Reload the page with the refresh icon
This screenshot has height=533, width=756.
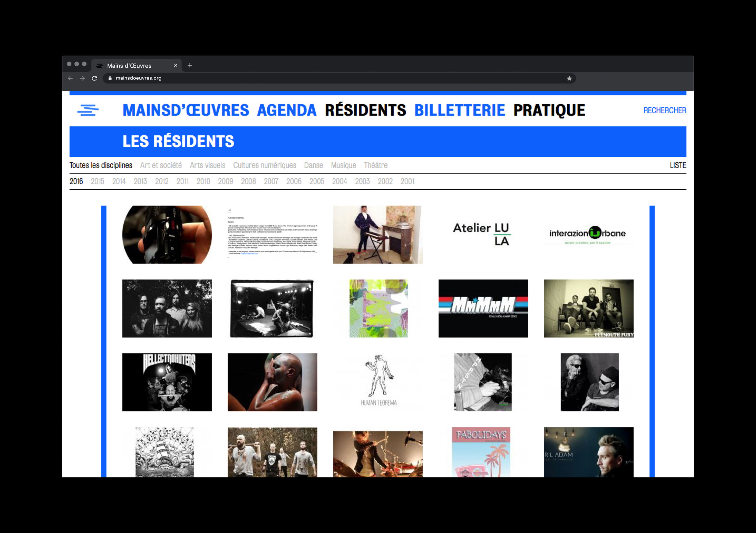[x=94, y=78]
